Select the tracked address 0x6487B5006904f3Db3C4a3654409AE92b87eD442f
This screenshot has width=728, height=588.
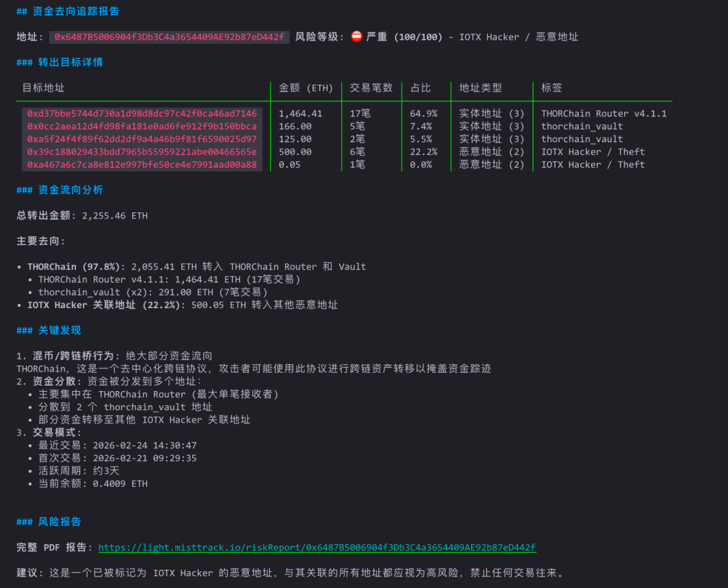tap(169, 37)
